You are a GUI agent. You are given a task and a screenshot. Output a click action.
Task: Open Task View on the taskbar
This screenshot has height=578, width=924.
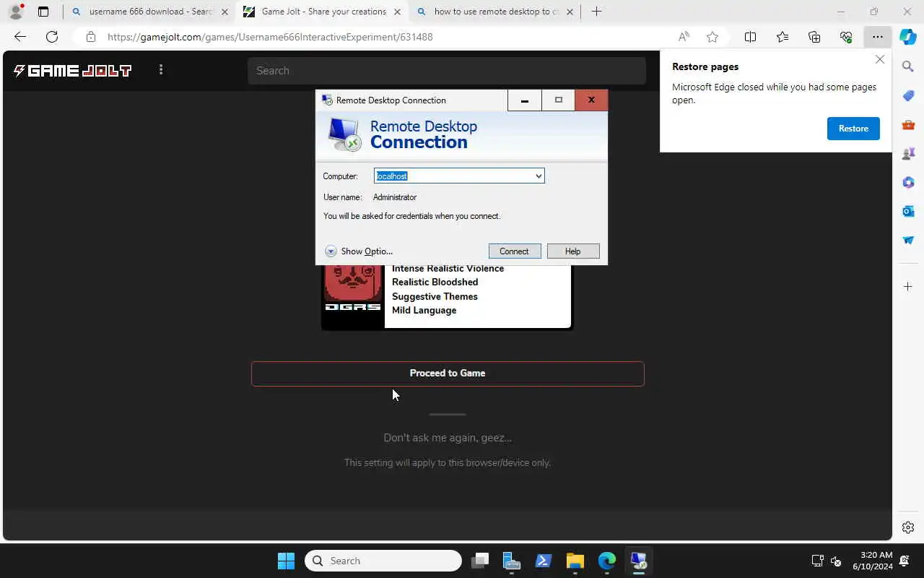[480, 561]
